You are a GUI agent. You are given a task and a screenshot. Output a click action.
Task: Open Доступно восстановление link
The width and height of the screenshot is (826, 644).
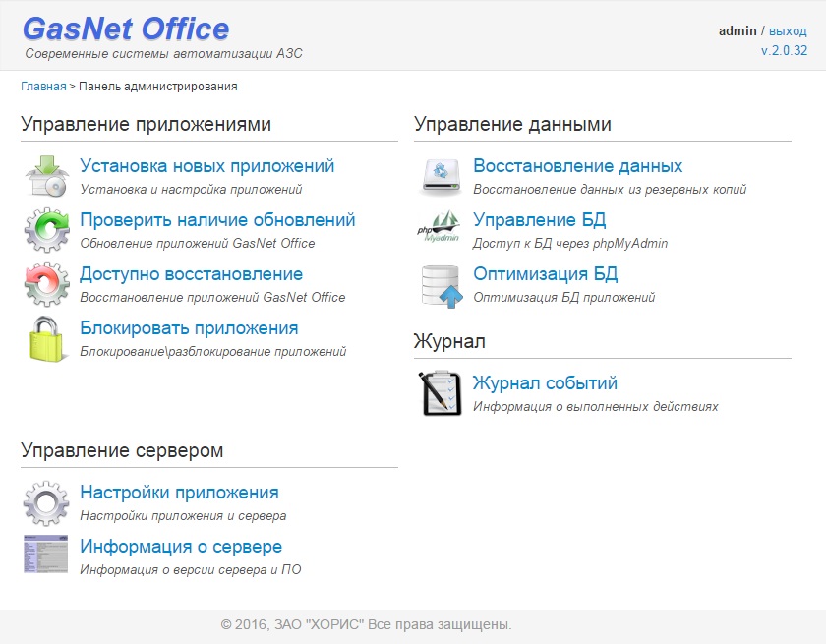tap(191, 274)
